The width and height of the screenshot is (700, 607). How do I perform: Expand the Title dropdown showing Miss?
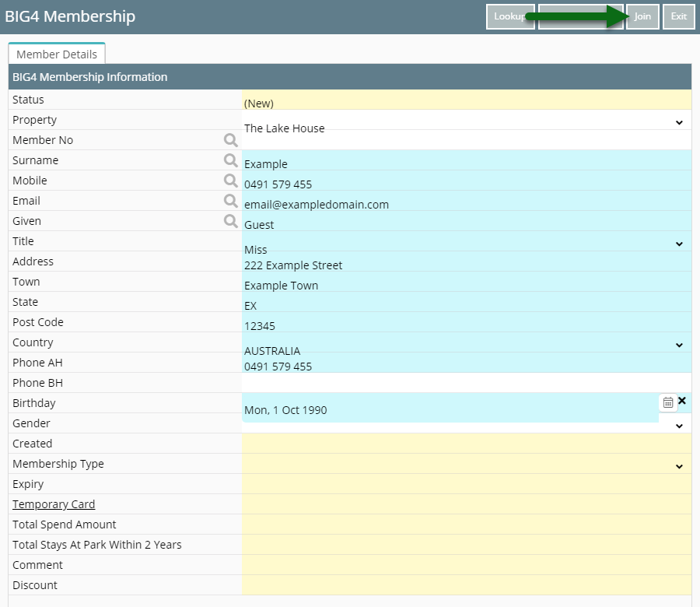(679, 244)
